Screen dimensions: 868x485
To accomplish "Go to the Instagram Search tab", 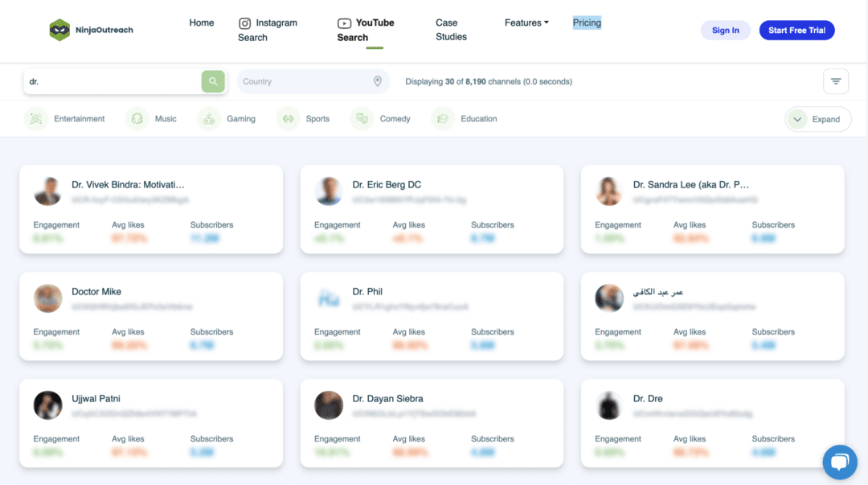I will click(x=268, y=30).
